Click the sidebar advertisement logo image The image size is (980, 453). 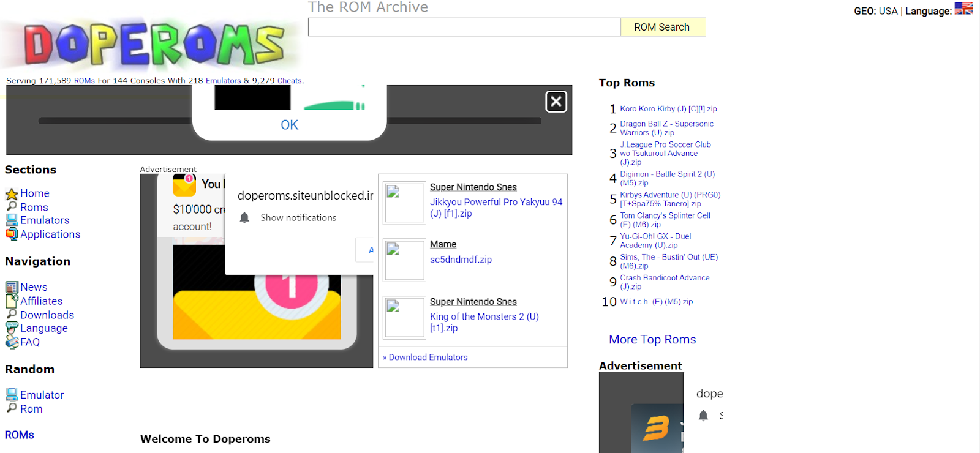(x=657, y=428)
